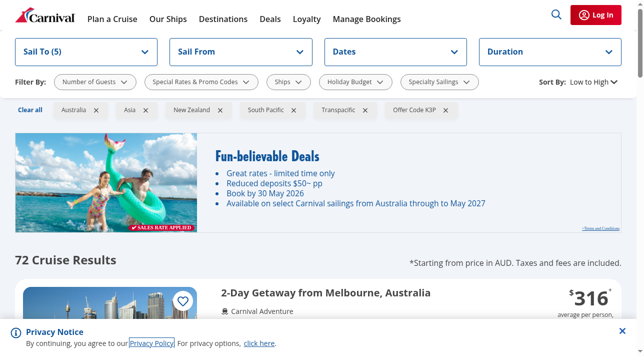Screen dimensions: 644x356
Task: Open Our Ships menu
Action: coord(168,19)
